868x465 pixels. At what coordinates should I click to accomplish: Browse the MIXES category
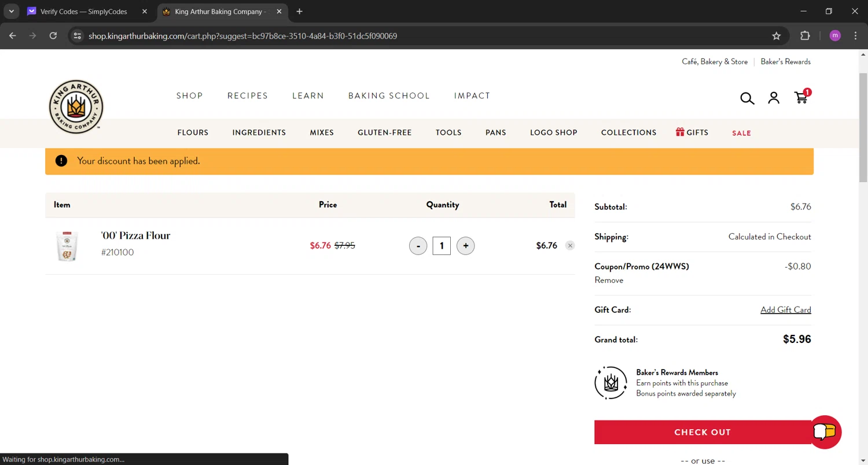322,132
